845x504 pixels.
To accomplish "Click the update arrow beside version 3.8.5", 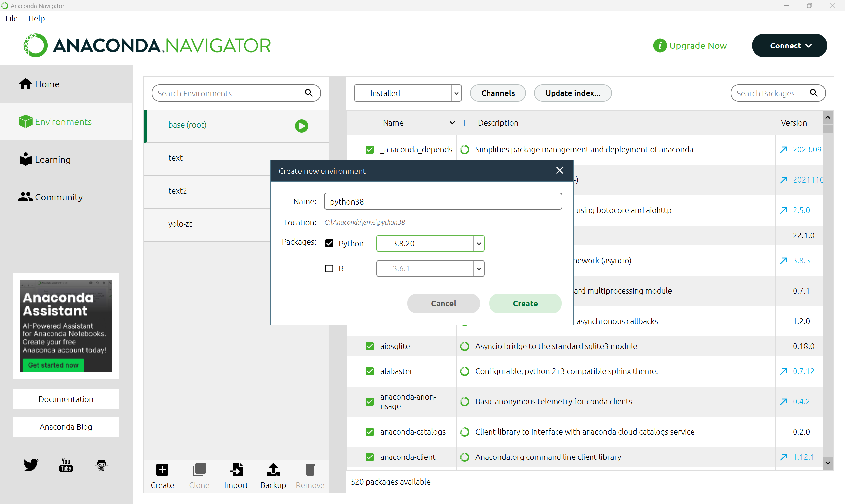I will (784, 261).
